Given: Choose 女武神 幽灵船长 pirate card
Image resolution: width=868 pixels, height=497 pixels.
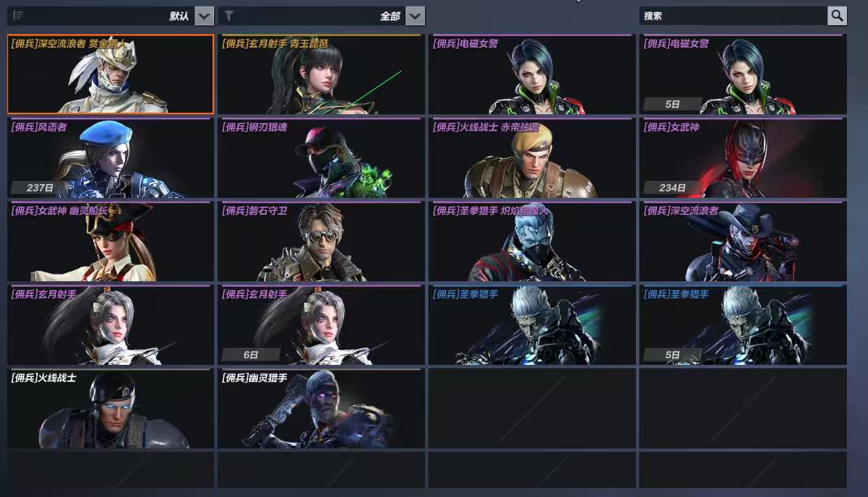Looking at the screenshot, I should tap(110, 242).
